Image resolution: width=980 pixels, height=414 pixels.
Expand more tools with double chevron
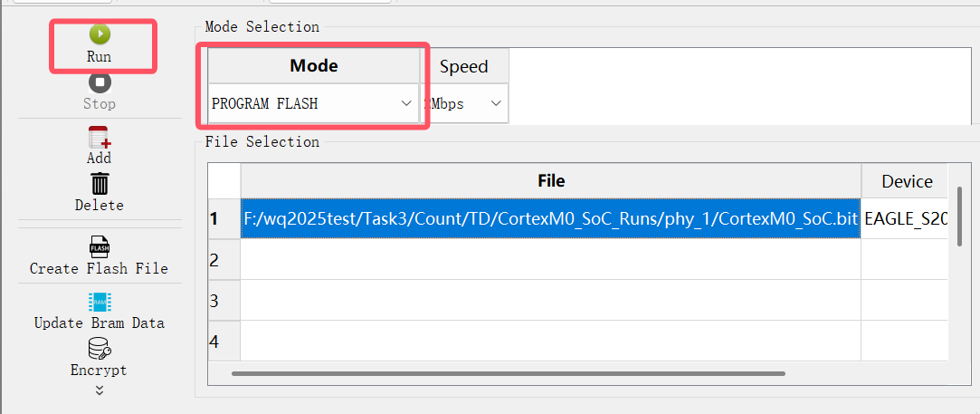click(x=99, y=390)
